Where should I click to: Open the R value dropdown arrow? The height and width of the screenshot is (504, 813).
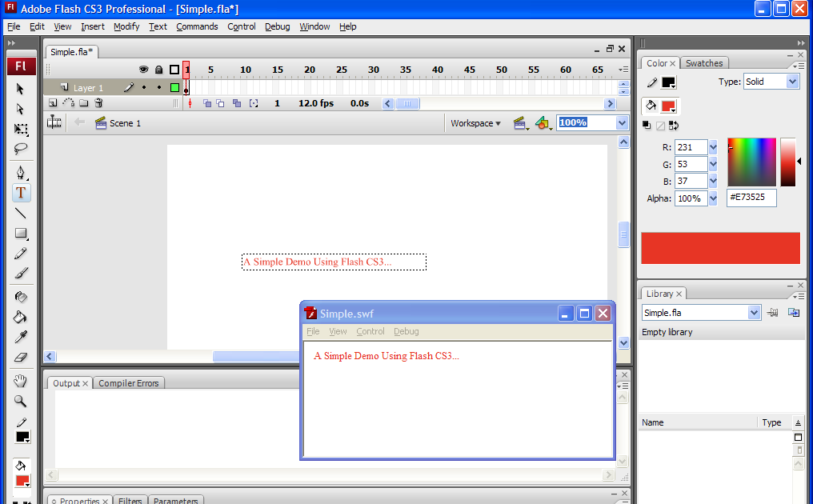pyautogui.click(x=713, y=147)
